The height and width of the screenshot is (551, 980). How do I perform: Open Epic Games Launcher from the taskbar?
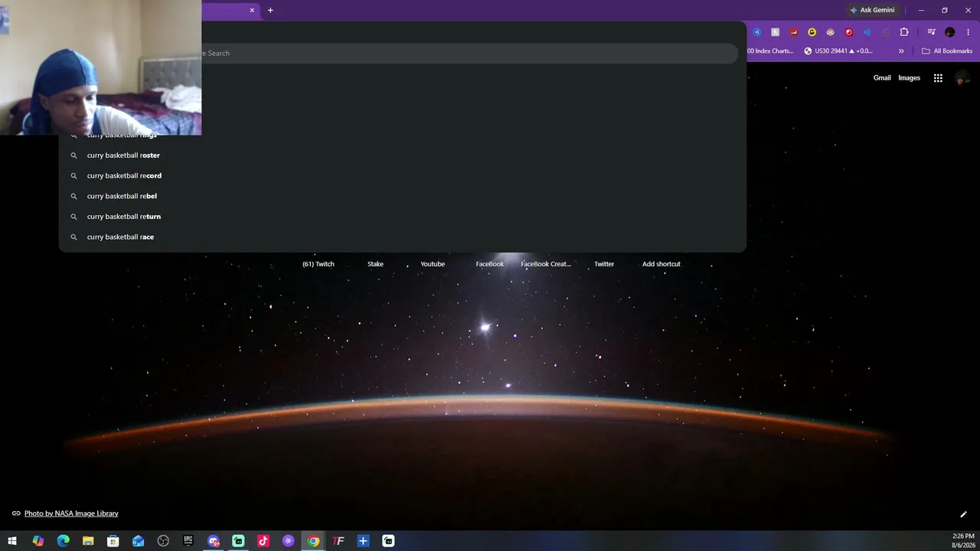[x=188, y=541]
